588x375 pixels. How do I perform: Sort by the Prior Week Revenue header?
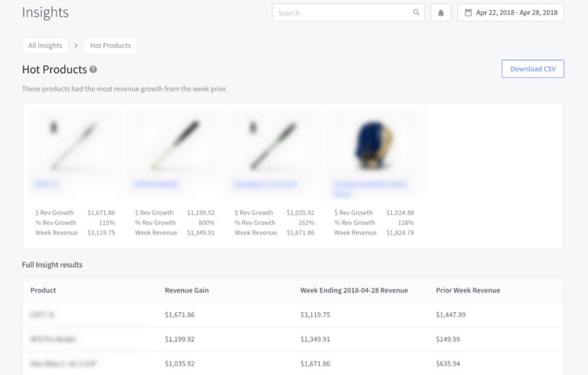(x=467, y=290)
